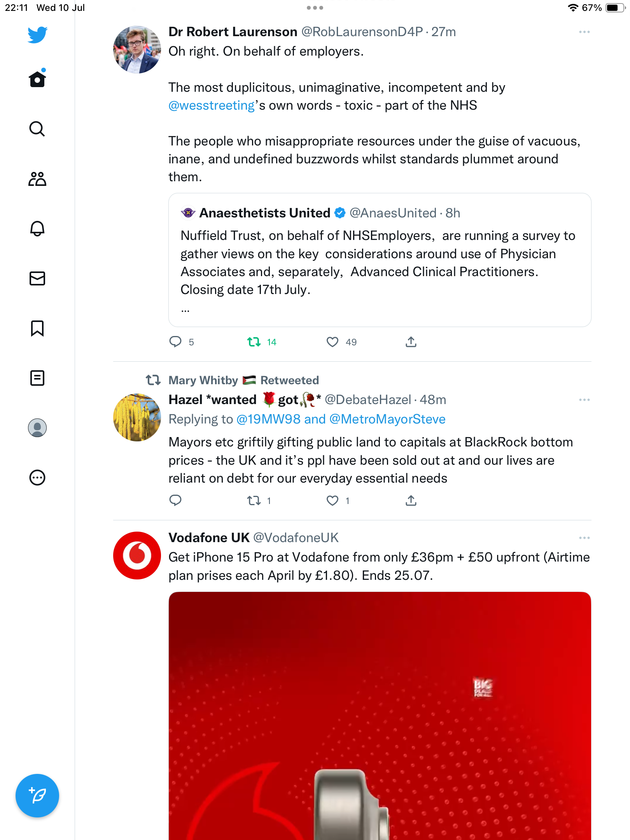Image resolution: width=630 pixels, height=840 pixels.
Task: Open the More menu in the sidebar
Action: [x=37, y=478]
